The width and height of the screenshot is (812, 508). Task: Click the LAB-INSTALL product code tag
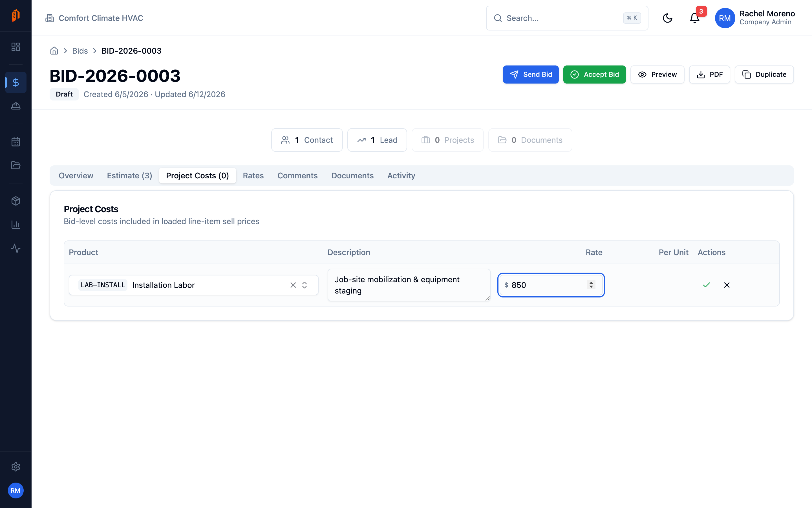[103, 285]
